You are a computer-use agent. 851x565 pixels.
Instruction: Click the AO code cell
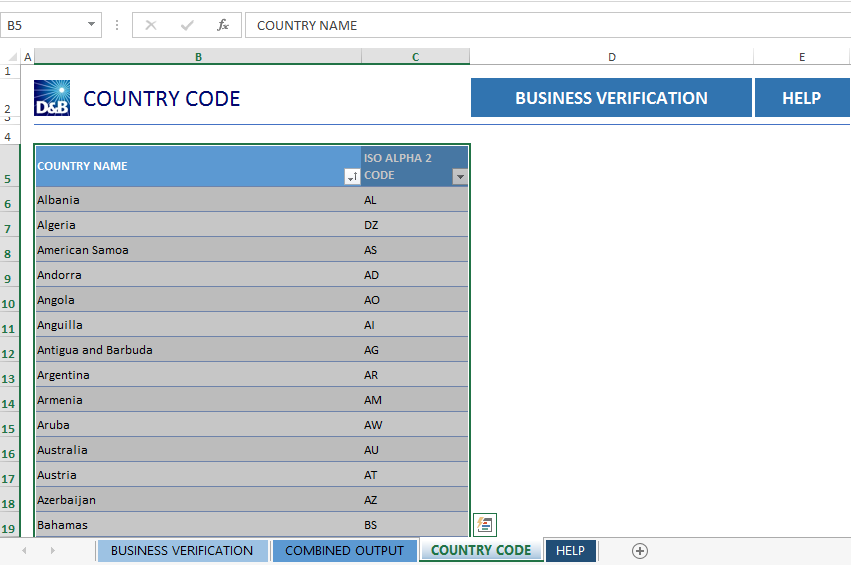[415, 300]
